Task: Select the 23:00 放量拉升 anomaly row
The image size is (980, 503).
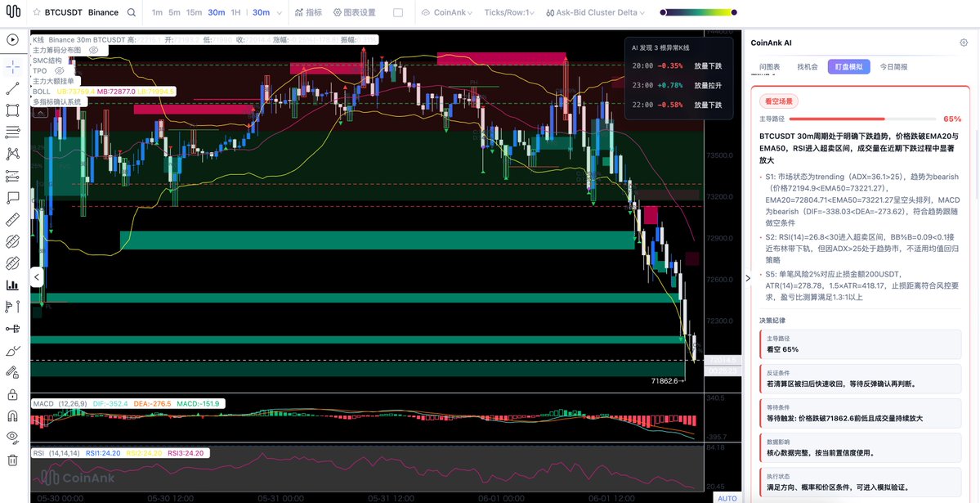Action: [677, 85]
